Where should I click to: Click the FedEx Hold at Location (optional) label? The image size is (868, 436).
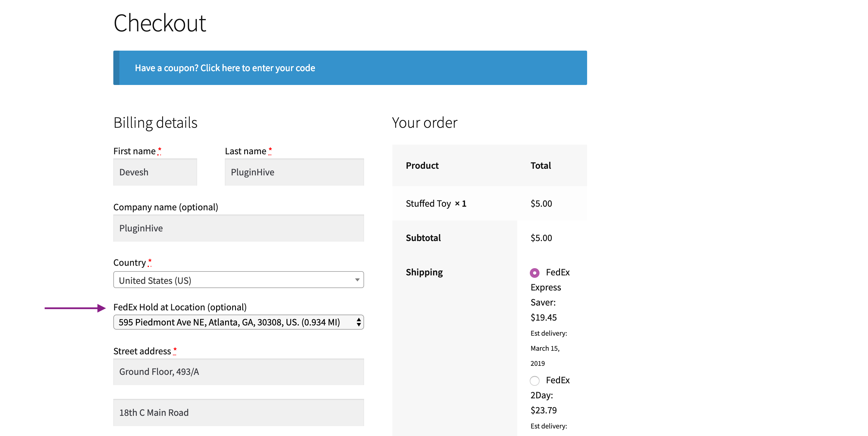180,307
